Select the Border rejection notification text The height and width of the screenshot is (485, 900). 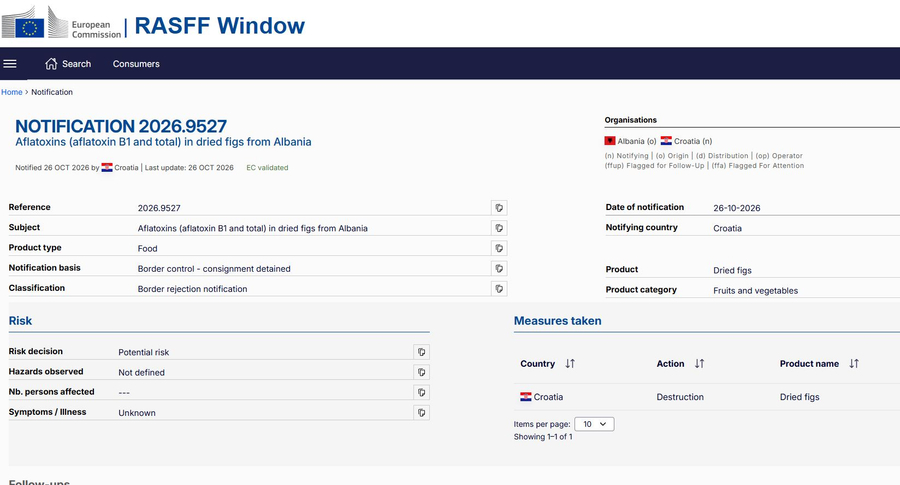tap(192, 289)
